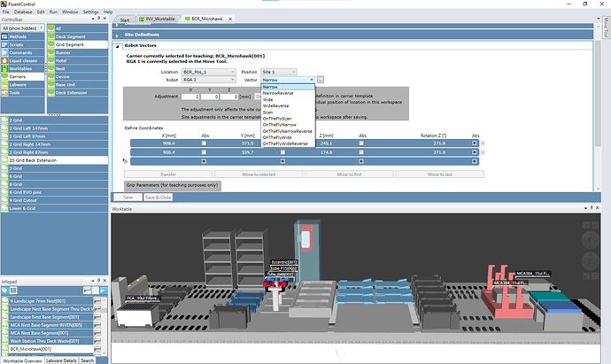Open the Robot dropdown RGA 1
This screenshot has width=611, height=364.
pyautogui.click(x=208, y=80)
